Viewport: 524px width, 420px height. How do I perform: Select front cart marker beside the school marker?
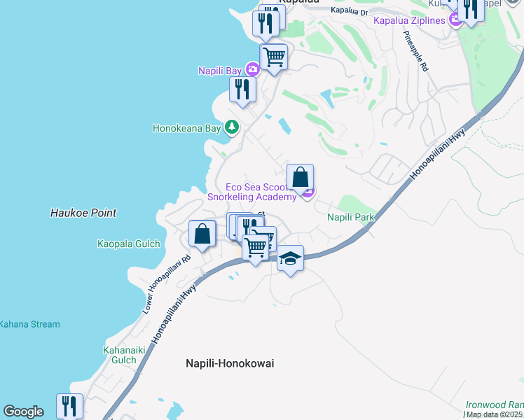click(255, 247)
